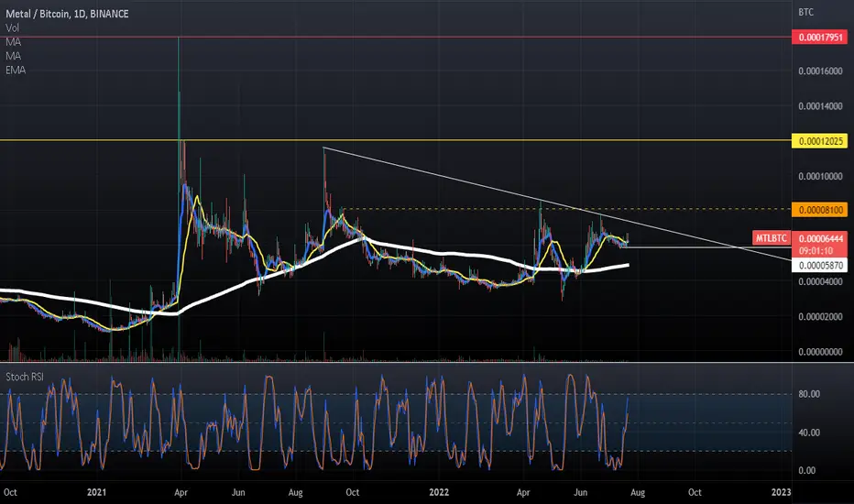Click the 0.00016000 price axis value
This screenshot has width=854, height=504.
[820, 71]
